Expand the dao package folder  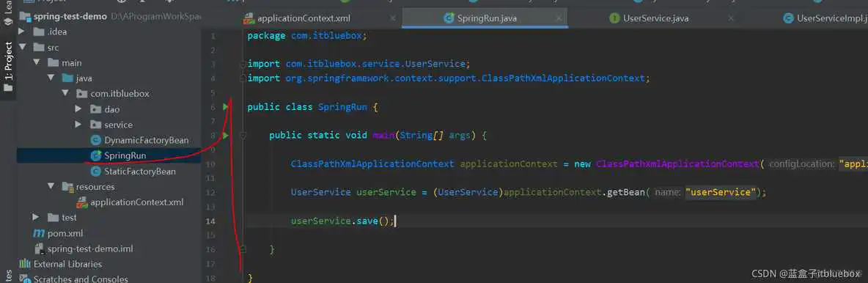pyautogui.click(x=78, y=109)
